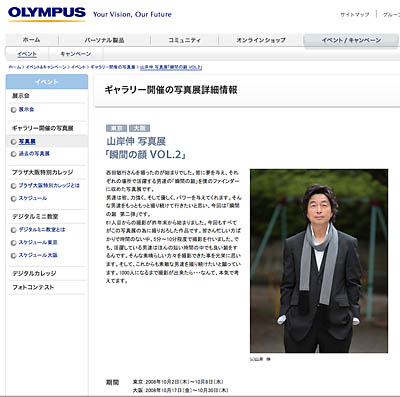The image size is (400, 397).
Task: Select the イベント sub-tab
Action: pos(27,54)
